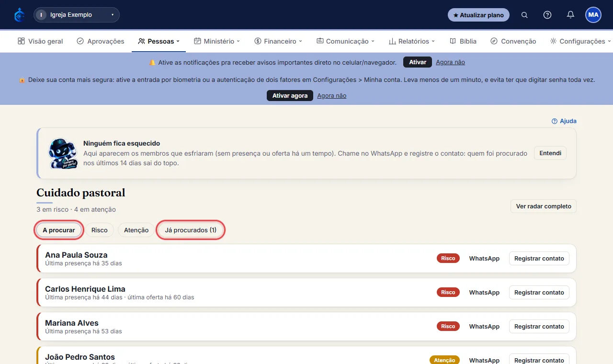Click Agora não beside Ativar agora
Image resolution: width=613 pixels, height=364 pixels.
331,96
